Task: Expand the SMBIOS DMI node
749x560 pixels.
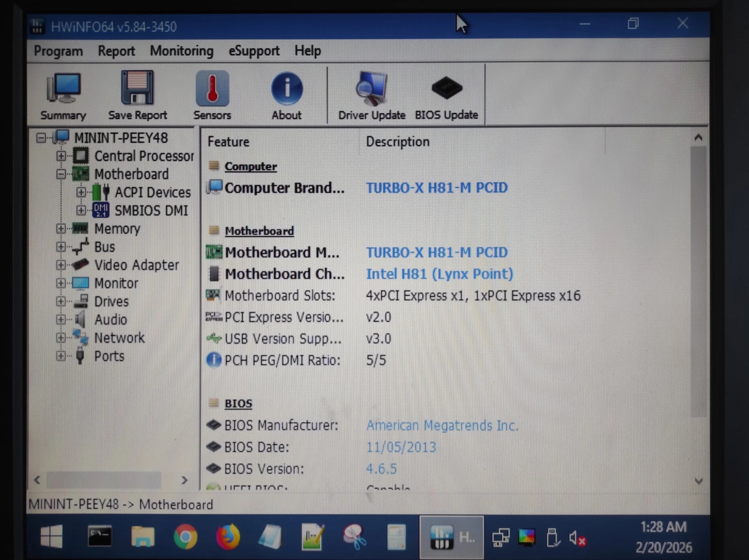Action: coord(81,210)
